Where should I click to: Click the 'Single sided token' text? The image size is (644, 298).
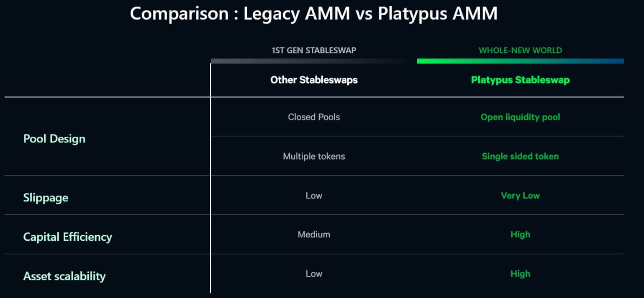520,156
